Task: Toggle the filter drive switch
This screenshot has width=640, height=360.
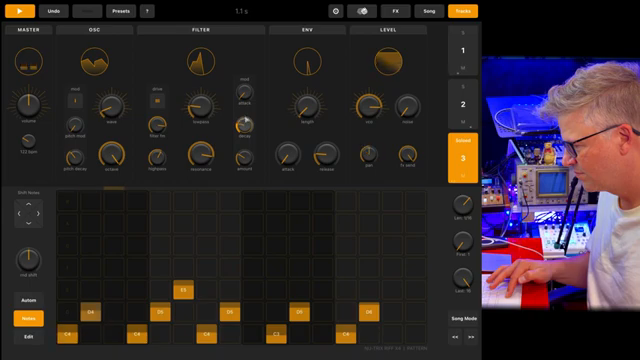Action: pos(157,100)
